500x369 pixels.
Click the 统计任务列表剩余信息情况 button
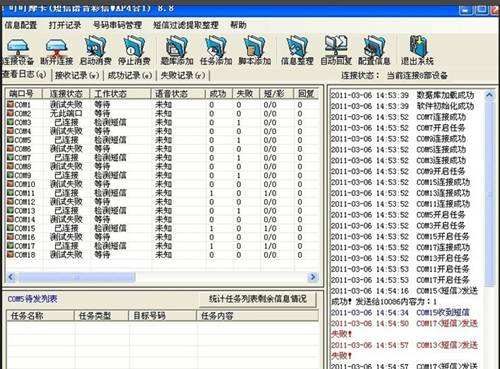click(x=257, y=299)
